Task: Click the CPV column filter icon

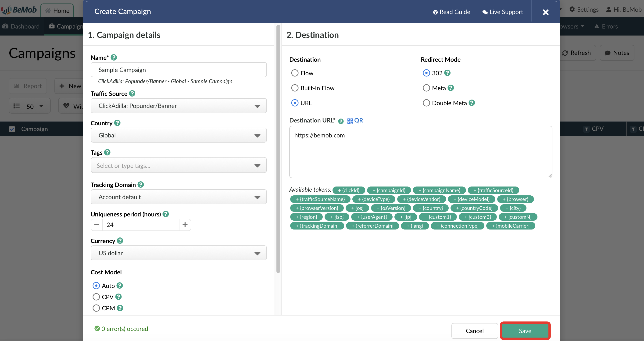Action: [x=587, y=129]
